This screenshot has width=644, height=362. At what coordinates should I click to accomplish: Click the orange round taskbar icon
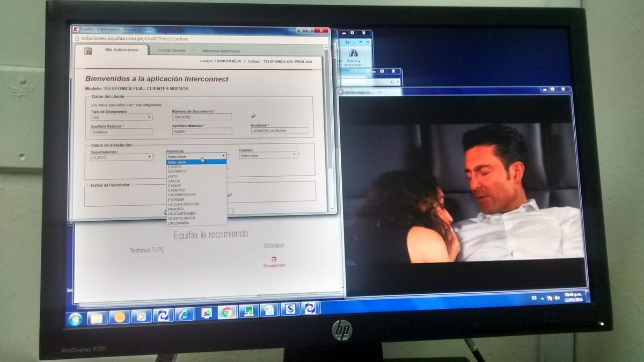point(119,317)
